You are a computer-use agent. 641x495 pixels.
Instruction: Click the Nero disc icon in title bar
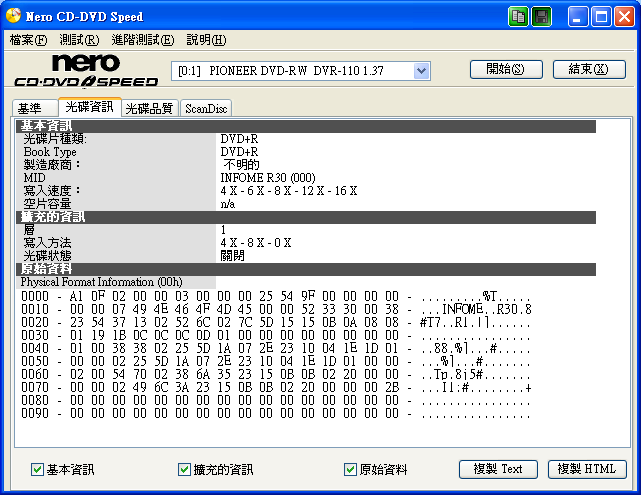pyautogui.click(x=13, y=16)
